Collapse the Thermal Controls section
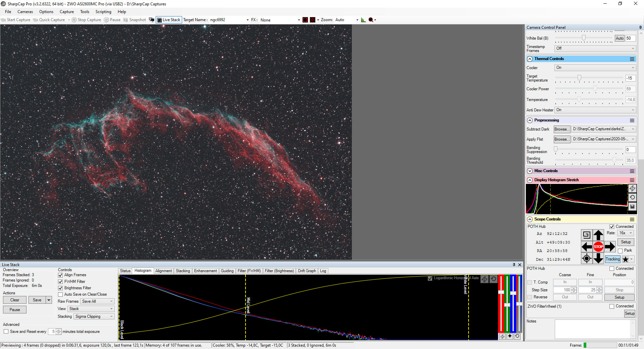 [x=530, y=59]
